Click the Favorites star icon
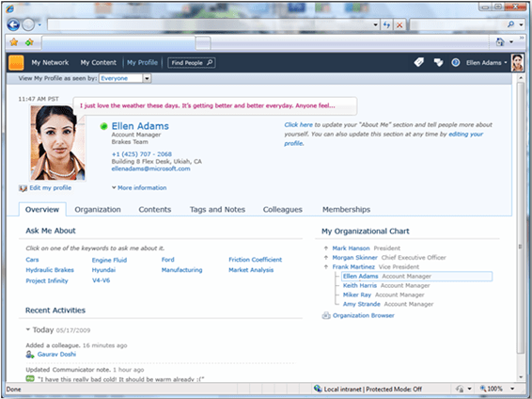Screen dimensions: 532x399 tap(14, 42)
